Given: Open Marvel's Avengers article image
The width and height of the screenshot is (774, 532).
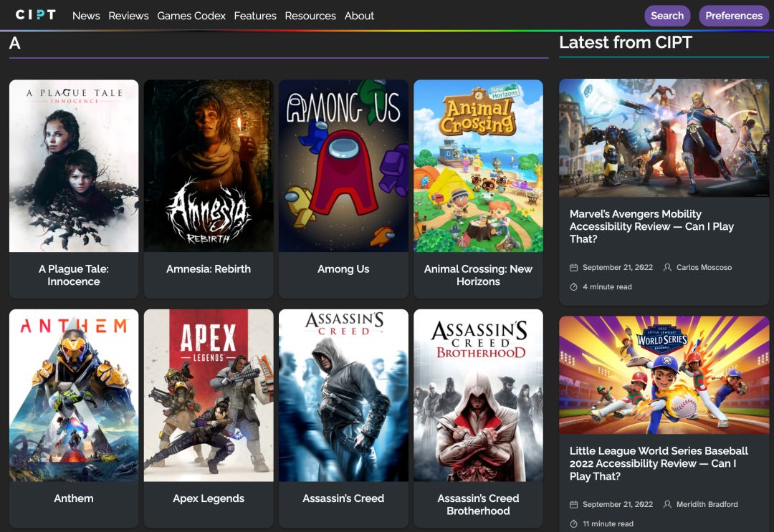Looking at the screenshot, I should coord(664,138).
